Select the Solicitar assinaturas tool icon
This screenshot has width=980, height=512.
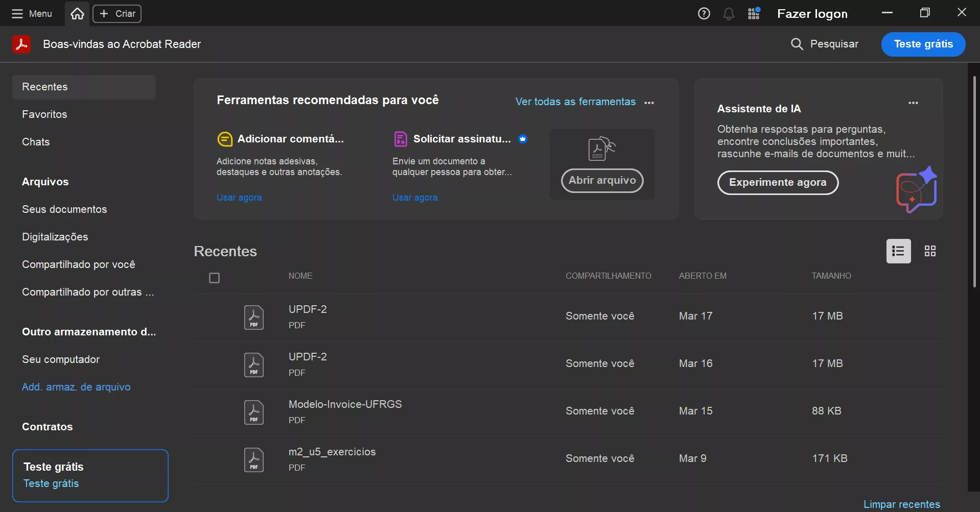(x=401, y=138)
